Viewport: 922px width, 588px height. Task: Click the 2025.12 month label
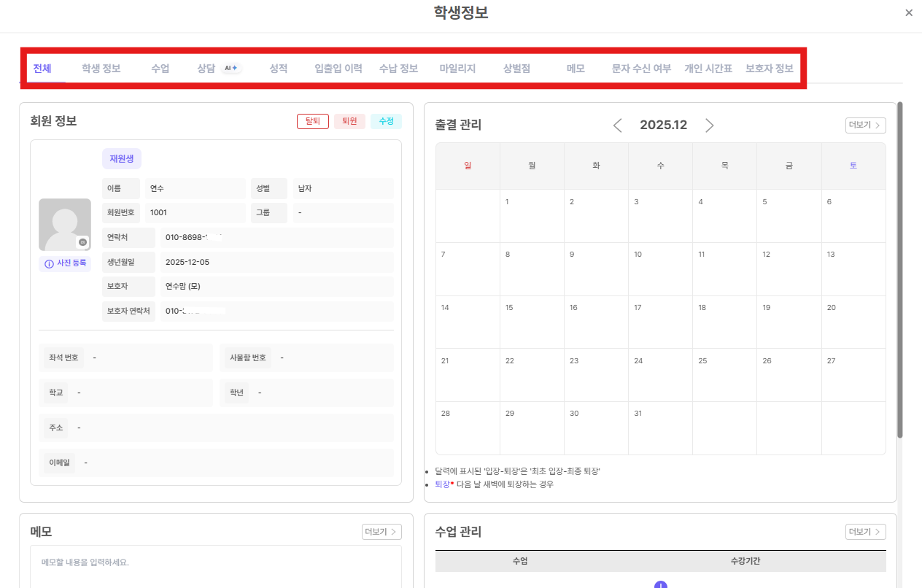click(664, 125)
